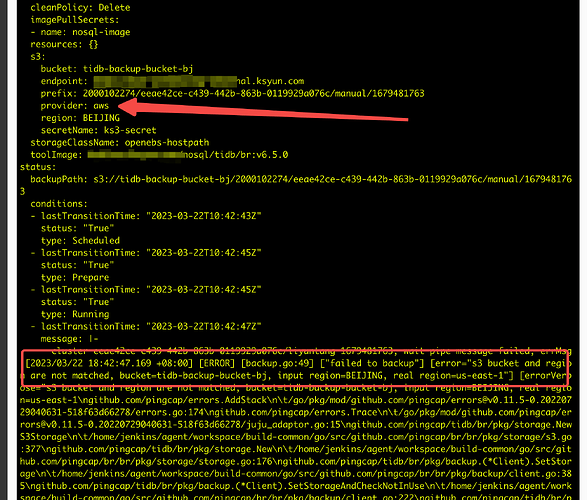
Task: Click the red arrow pointing at provider
Action: (x=263, y=109)
